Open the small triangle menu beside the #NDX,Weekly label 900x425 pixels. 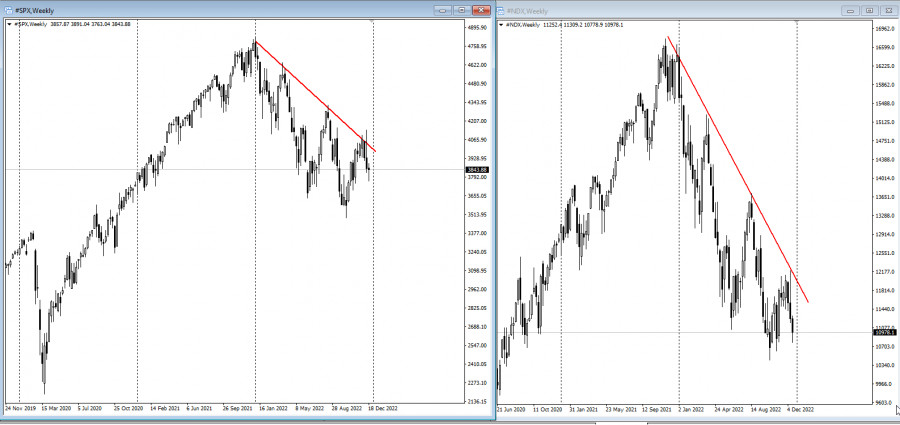501,25
